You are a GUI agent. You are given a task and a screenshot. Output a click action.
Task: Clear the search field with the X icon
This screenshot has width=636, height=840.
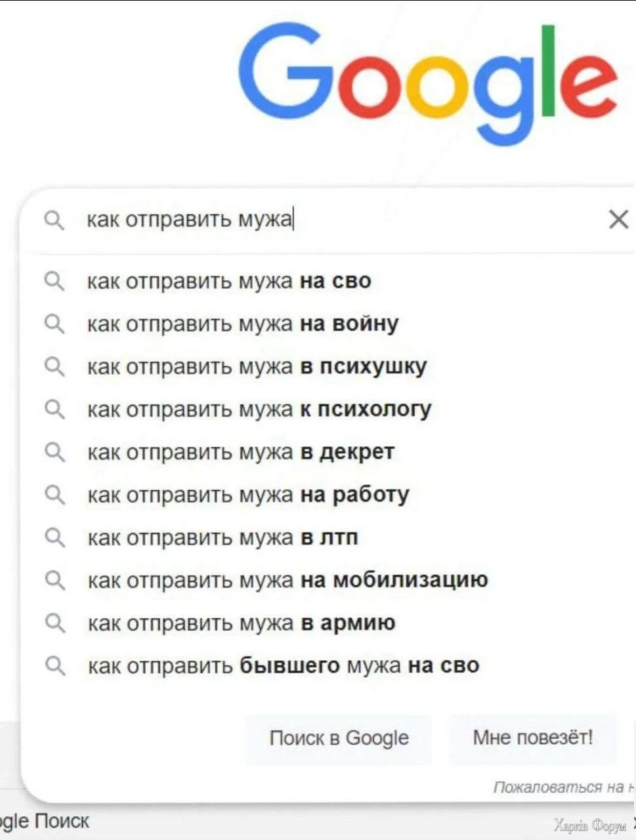(x=618, y=220)
